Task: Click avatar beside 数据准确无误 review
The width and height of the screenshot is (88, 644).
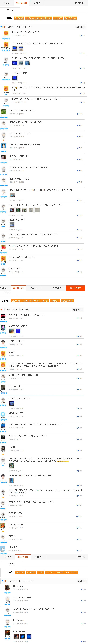Action: coord(6,100)
